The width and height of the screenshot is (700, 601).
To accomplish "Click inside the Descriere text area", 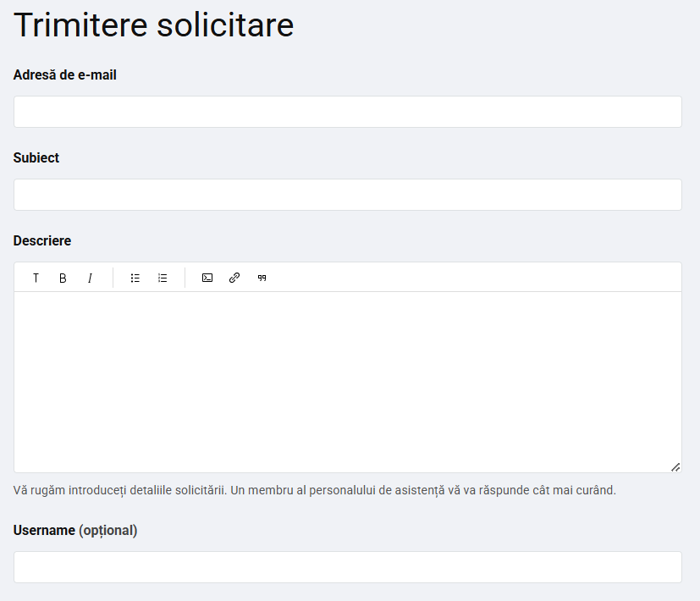I will [x=348, y=382].
